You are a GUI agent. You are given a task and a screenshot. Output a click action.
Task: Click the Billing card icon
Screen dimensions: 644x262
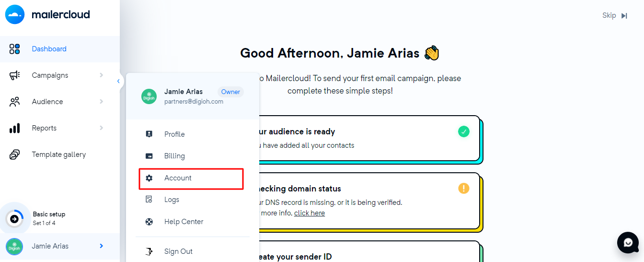(x=149, y=156)
